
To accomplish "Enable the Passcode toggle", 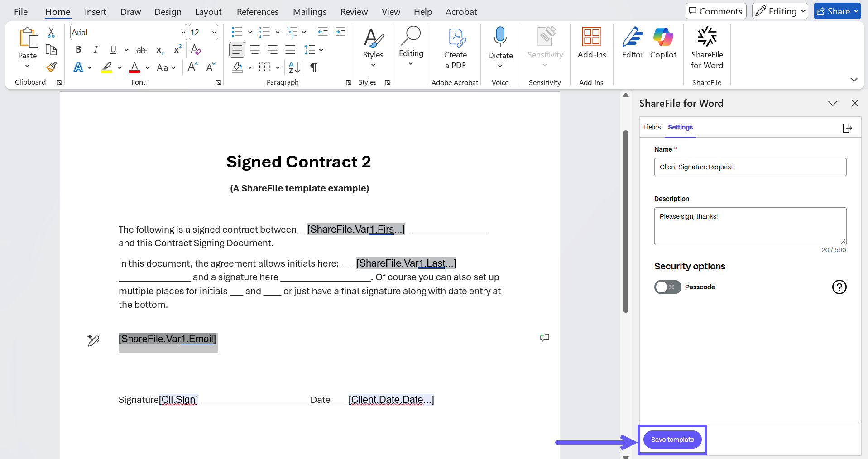I will pyautogui.click(x=667, y=287).
